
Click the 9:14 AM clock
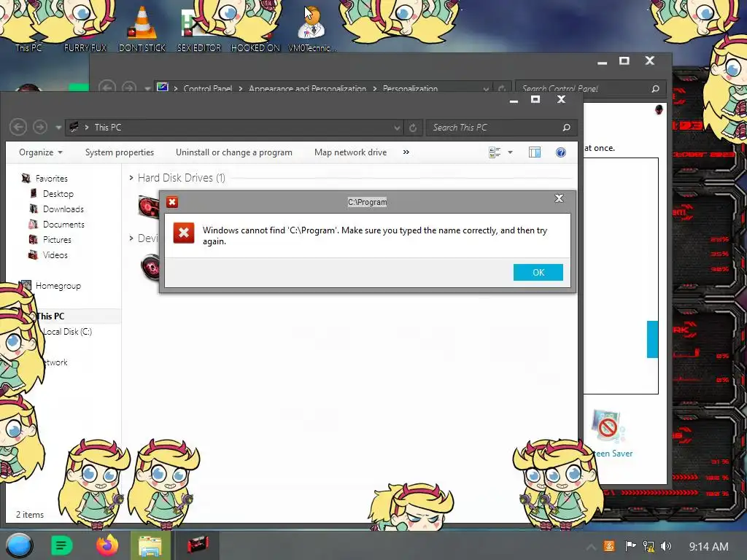(708, 547)
